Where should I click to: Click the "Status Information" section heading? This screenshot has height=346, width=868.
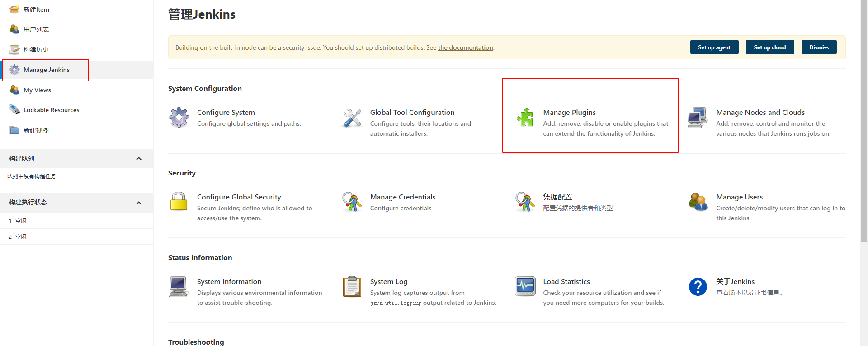200,257
